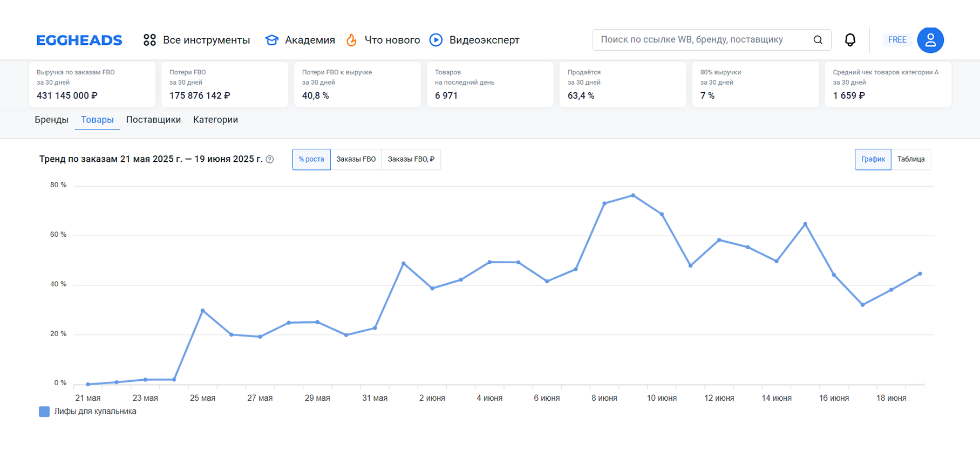The height and width of the screenshot is (452, 980).
Task: Open the user profile avatar
Action: click(930, 40)
